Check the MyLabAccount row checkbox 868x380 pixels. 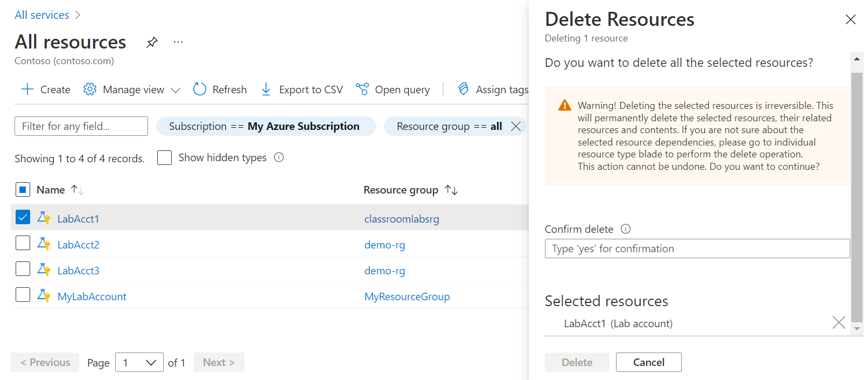click(23, 295)
